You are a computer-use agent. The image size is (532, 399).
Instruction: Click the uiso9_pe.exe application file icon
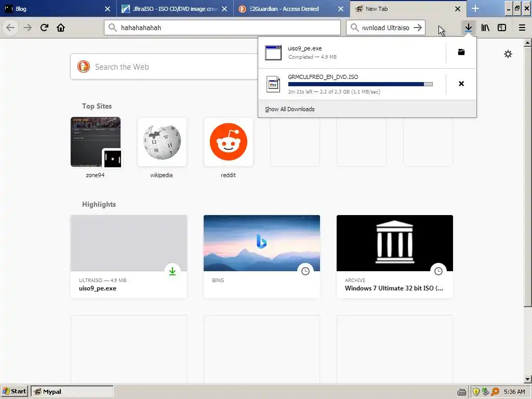tap(273, 52)
